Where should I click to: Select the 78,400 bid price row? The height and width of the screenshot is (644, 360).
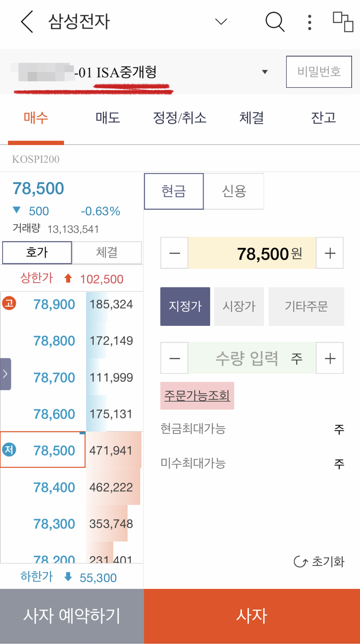pyautogui.click(x=54, y=488)
